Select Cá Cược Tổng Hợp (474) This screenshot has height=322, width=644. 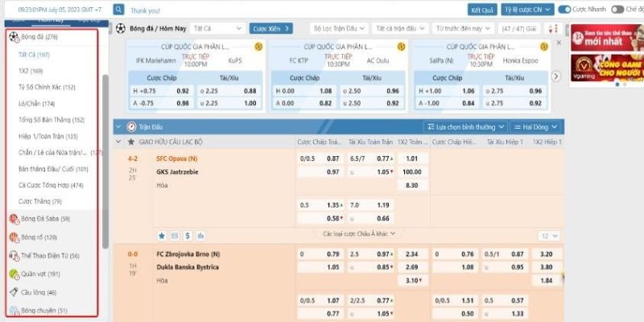pyautogui.click(x=51, y=186)
